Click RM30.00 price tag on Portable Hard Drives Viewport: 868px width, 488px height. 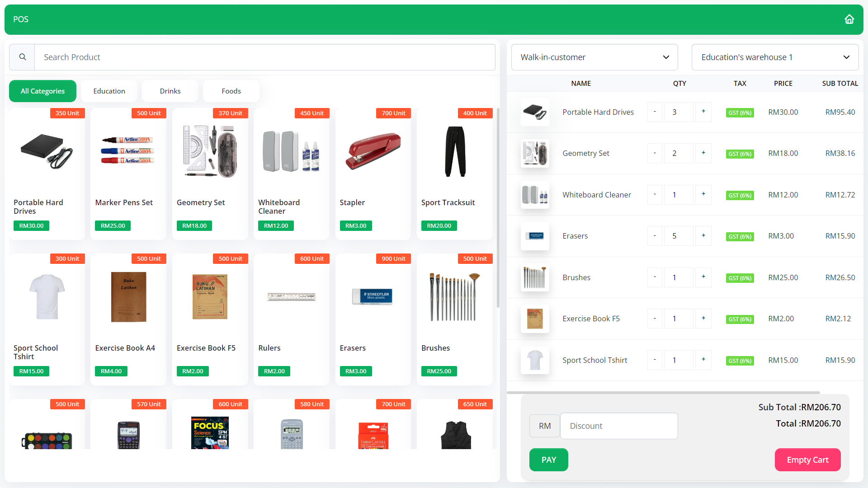tap(31, 225)
